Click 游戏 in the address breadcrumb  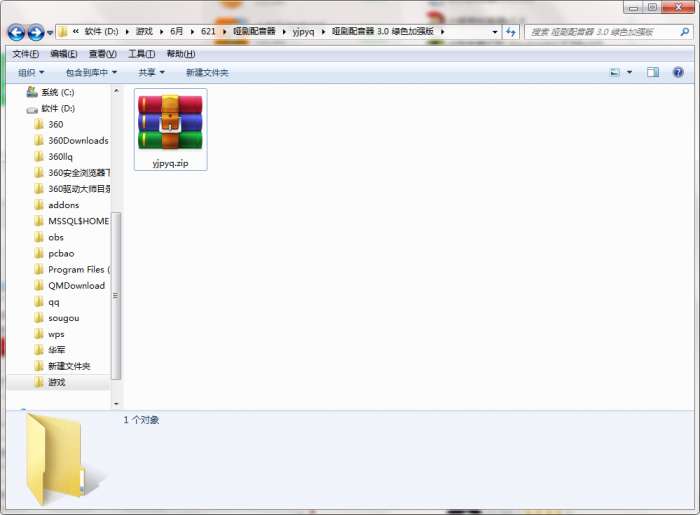point(144,32)
